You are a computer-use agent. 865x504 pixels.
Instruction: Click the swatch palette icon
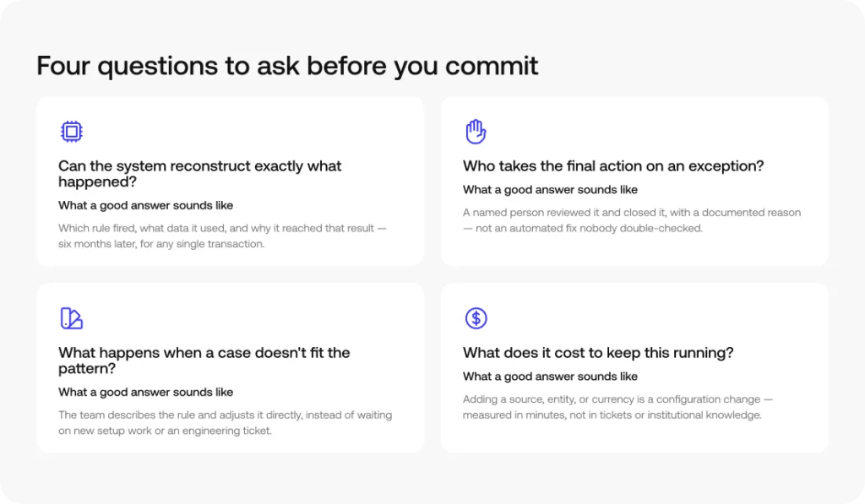click(71, 318)
